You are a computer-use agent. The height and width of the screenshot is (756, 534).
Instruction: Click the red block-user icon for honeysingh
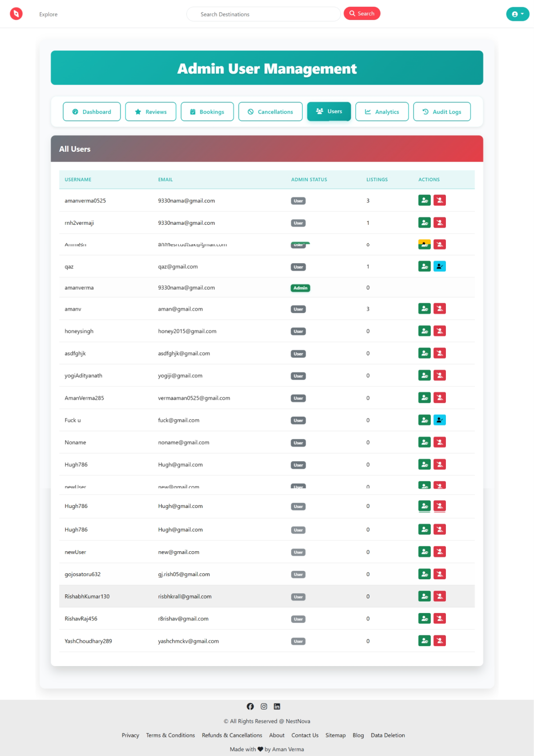[x=439, y=331]
